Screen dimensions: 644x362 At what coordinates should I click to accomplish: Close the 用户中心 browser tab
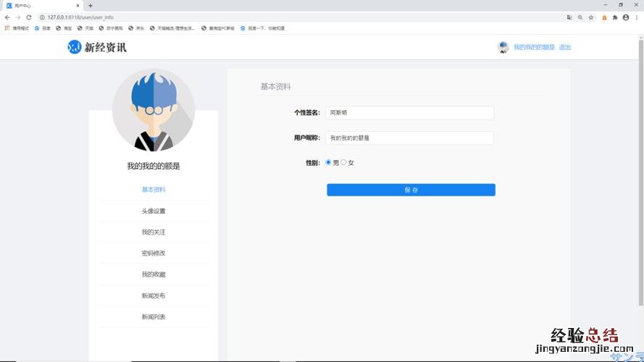pos(78,6)
